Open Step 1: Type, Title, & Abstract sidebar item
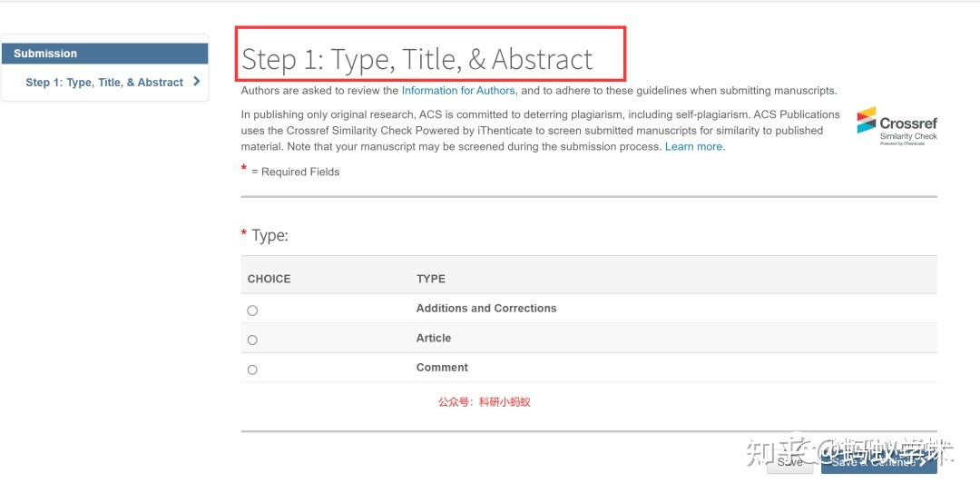The width and height of the screenshot is (980, 493). 104,83
